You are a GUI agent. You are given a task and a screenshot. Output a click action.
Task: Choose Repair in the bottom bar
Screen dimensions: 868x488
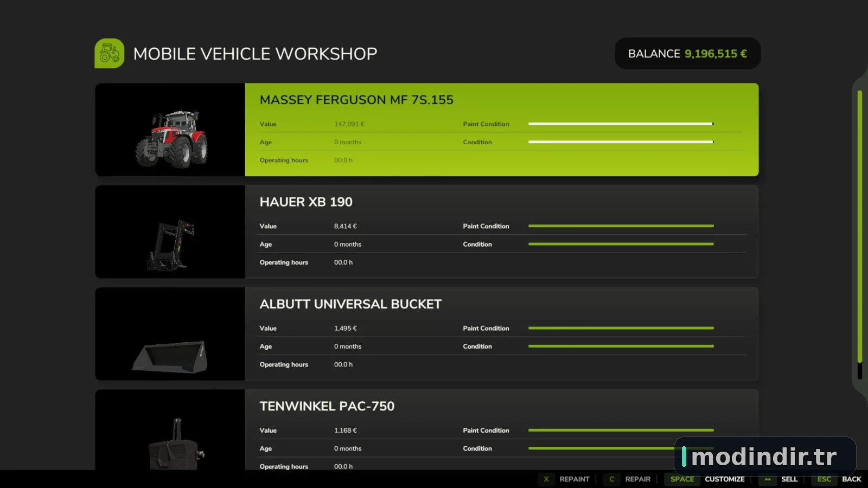coord(637,479)
